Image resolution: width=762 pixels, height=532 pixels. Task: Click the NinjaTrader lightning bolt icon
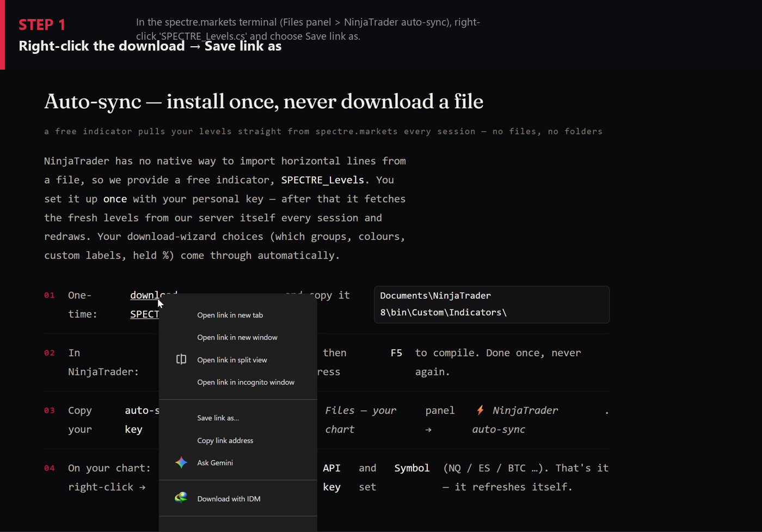[x=481, y=410]
